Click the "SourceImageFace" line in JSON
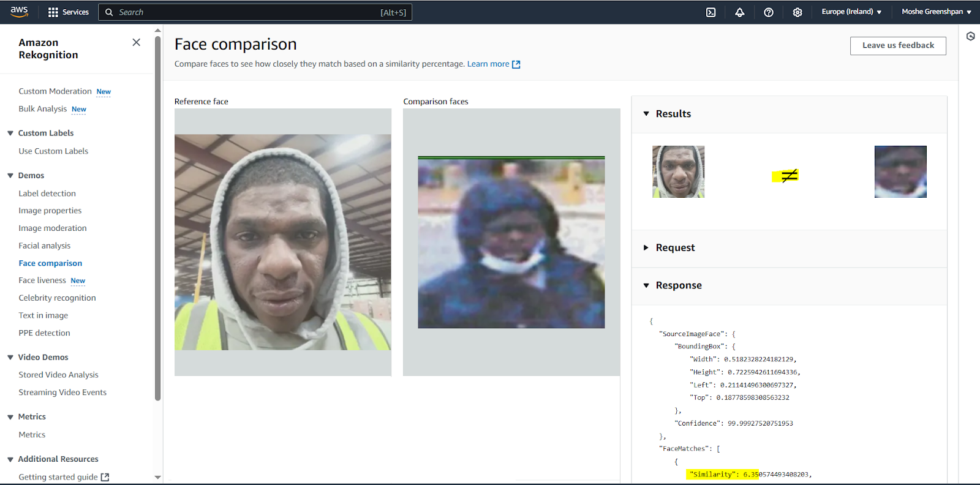 pos(697,334)
